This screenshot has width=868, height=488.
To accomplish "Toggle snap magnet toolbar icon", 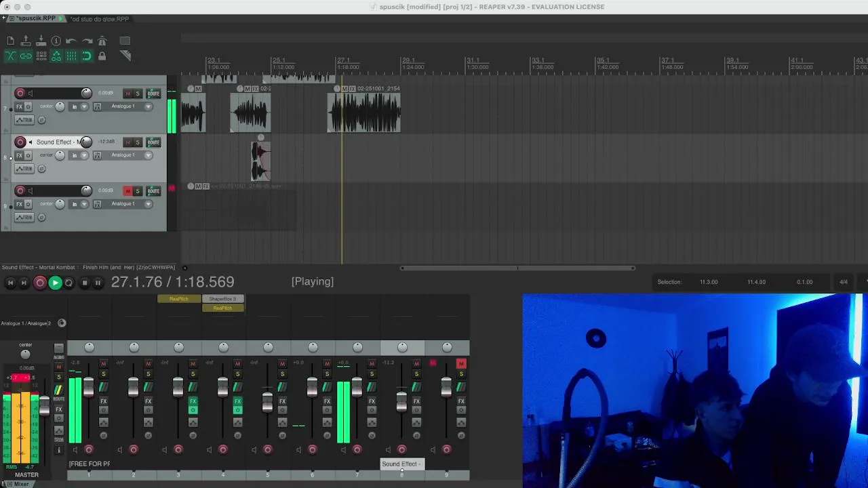I will click(87, 56).
